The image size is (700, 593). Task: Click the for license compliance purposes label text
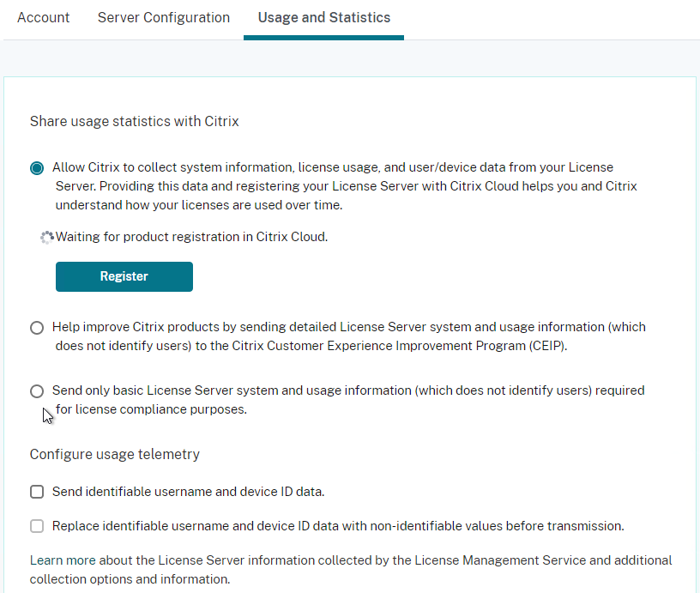coord(151,409)
